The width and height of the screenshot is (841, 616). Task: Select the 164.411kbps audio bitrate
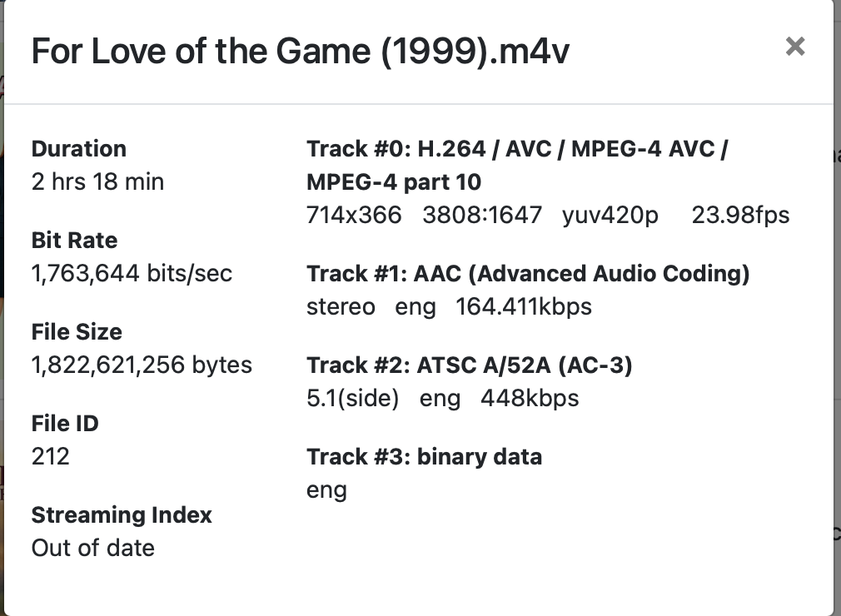[x=524, y=306]
